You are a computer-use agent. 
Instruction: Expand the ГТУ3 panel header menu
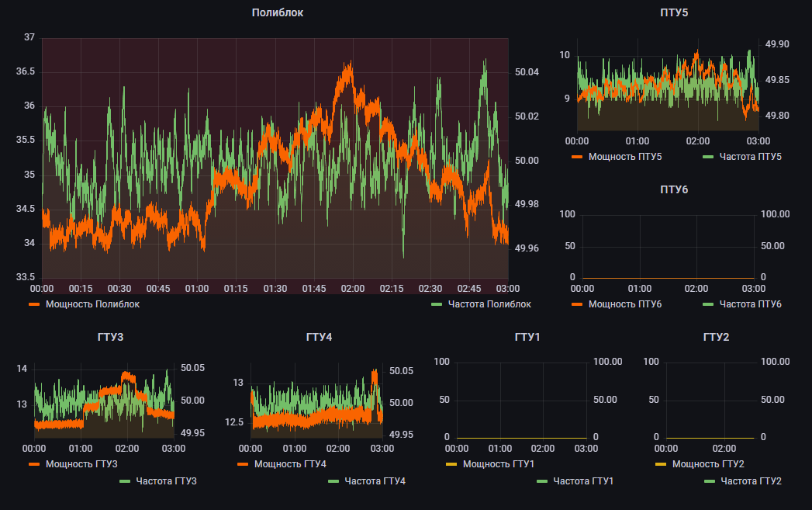tap(110, 337)
